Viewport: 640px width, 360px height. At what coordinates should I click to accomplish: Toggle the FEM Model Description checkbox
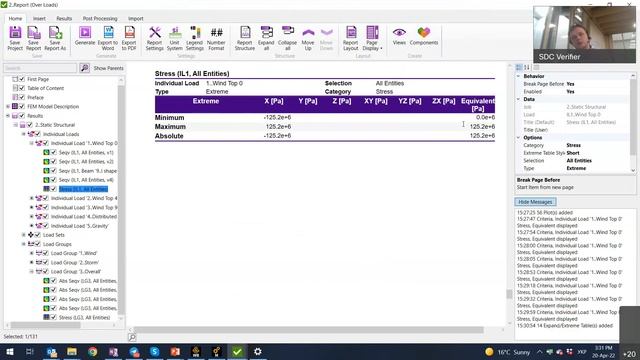coord(22,106)
